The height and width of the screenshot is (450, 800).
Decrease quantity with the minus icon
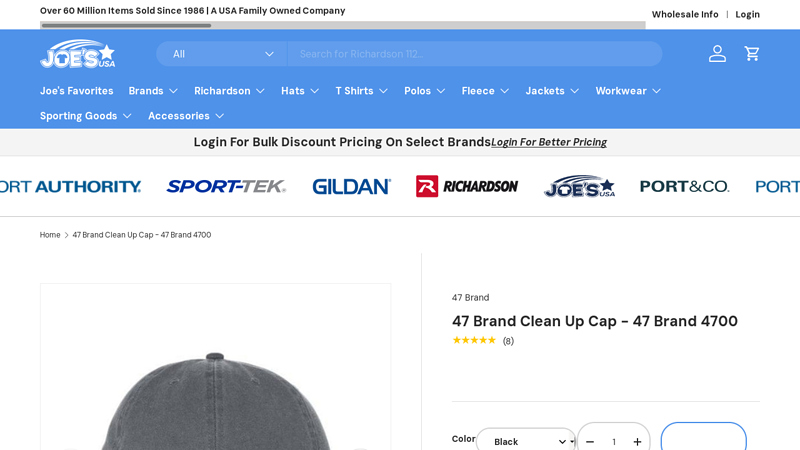(590, 442)
